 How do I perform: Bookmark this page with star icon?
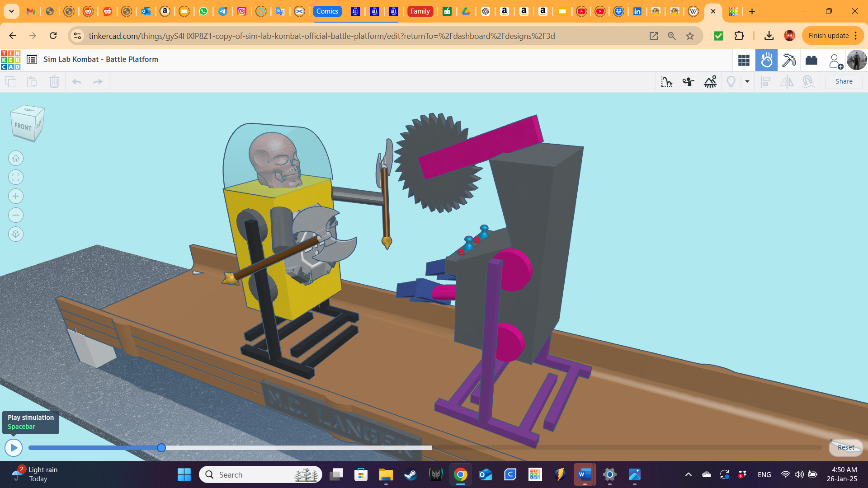coord(690,36)
